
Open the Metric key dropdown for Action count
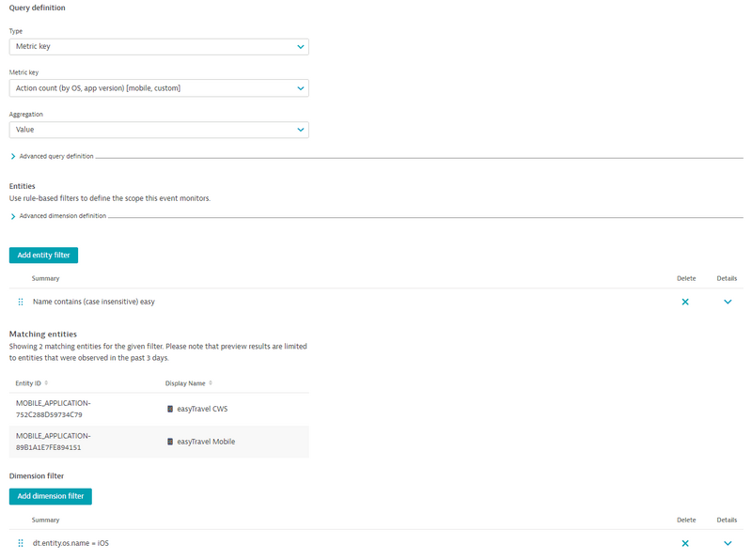(x=158, y=88)
